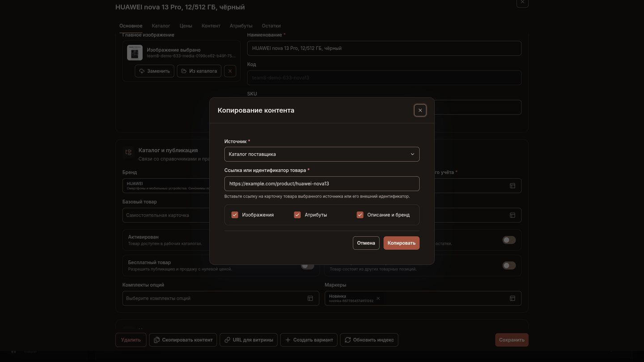The width and height of the screenshot is (644, 362).
Task: Delete the product with Удалить
Action: coord(131,340)
